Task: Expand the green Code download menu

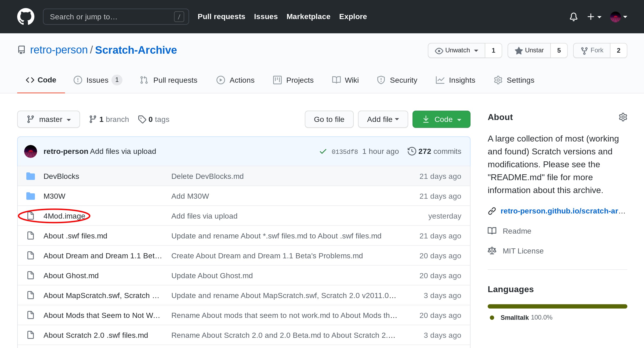Action: click(441, 119)
